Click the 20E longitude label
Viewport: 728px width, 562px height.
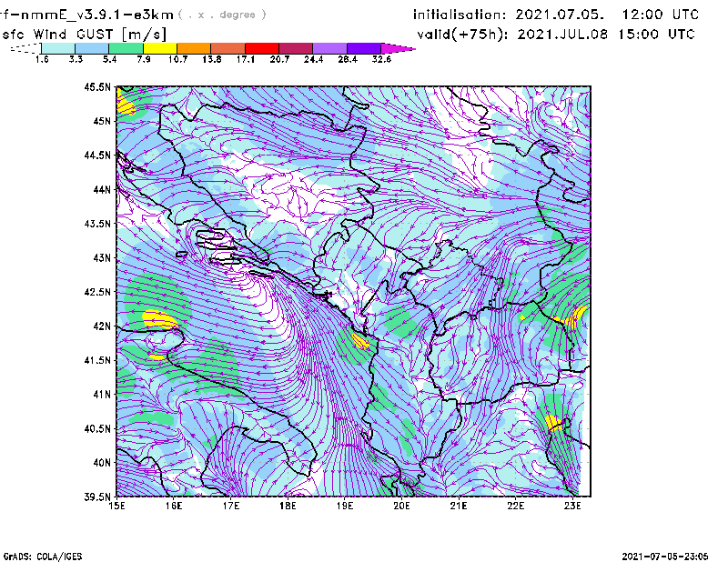click(401, 506)
